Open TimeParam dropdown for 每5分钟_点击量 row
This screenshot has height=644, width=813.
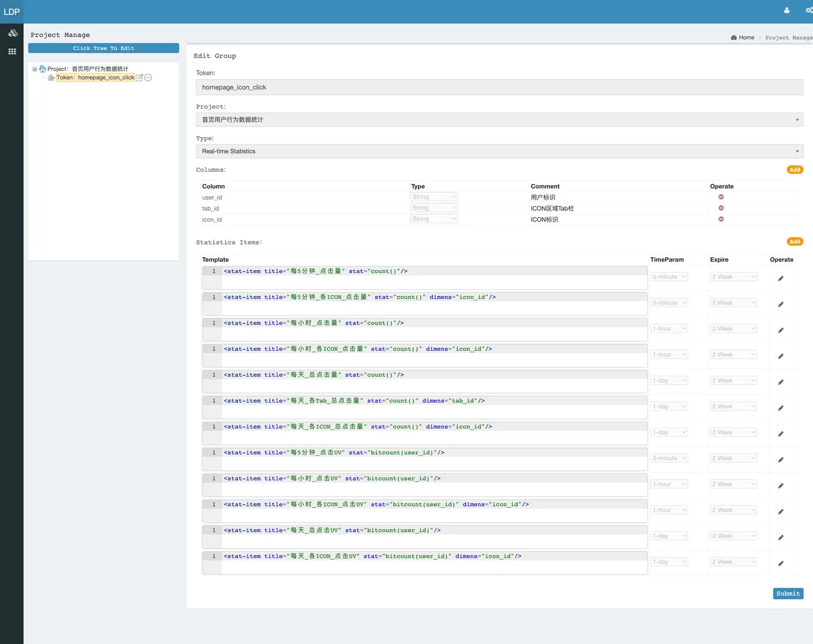click(669, 277)
